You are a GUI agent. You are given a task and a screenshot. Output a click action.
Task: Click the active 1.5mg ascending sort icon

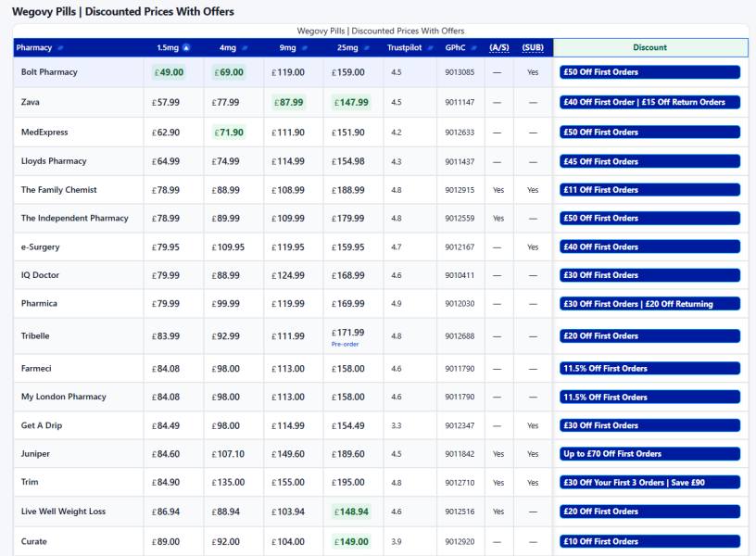186,48
